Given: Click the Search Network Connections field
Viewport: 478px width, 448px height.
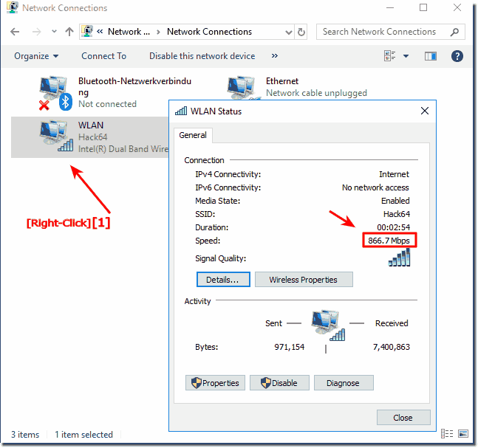Looking at the screenshot, I should pos(391,32).
